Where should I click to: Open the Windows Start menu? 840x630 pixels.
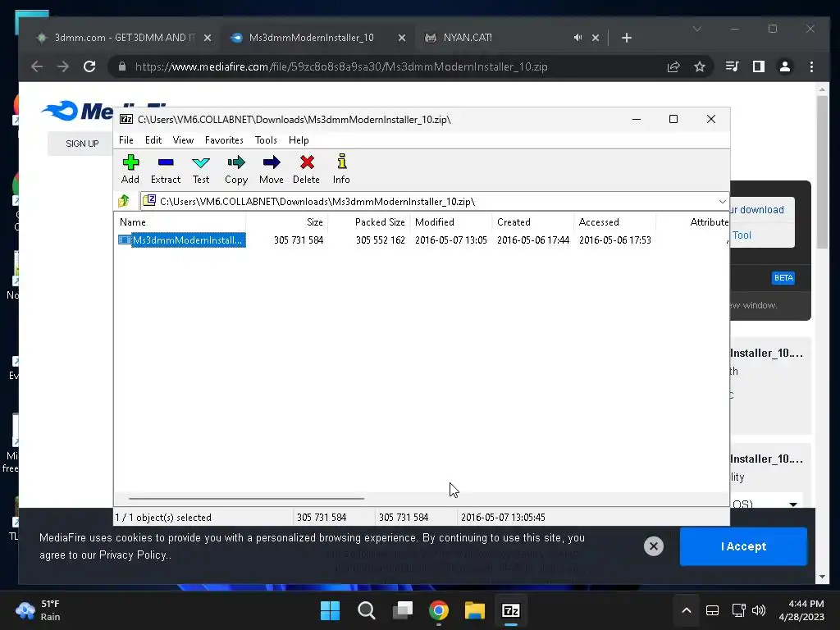pyautogui.click(x=330, y=610)
